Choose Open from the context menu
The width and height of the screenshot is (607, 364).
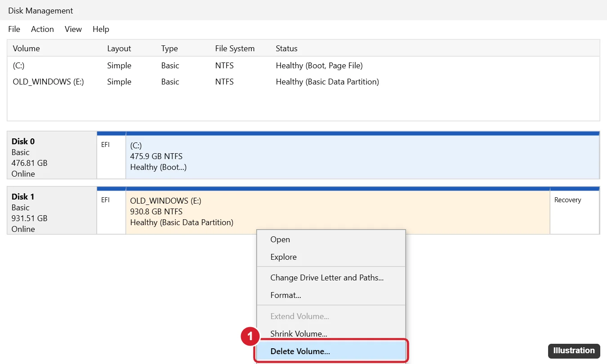331,240
